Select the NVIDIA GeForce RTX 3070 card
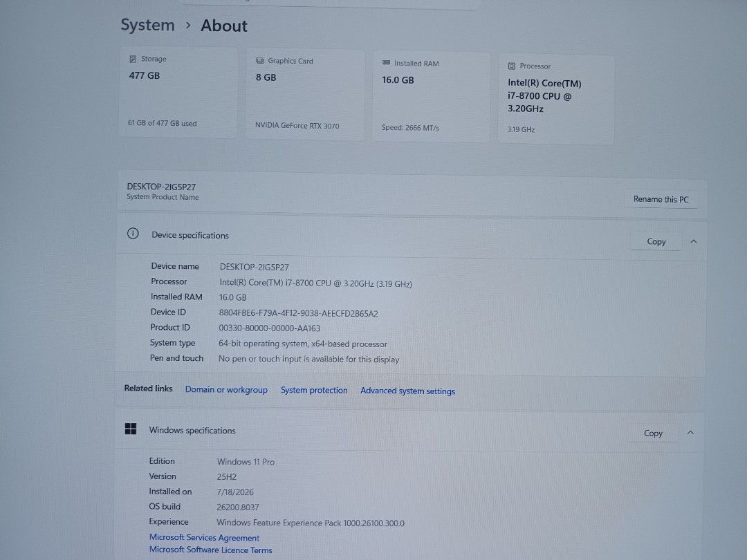 (x=305, y=94)
